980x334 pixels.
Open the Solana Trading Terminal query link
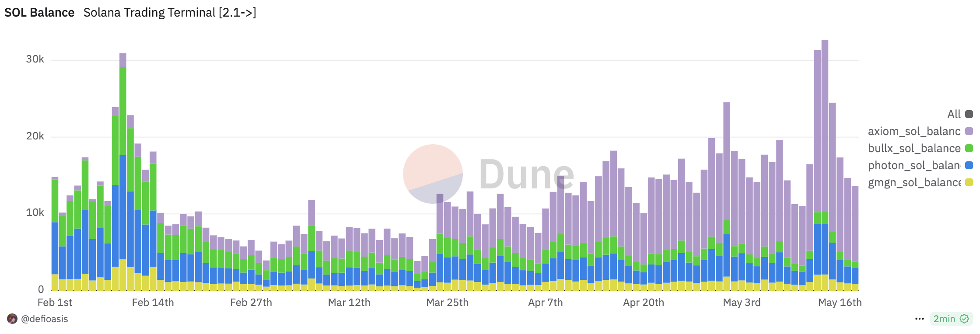[170, 12]
